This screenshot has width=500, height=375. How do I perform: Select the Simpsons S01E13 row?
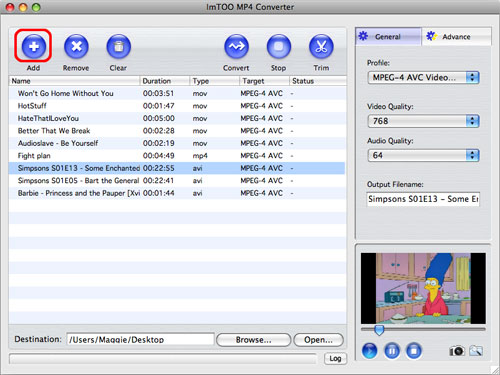[177, 168]
